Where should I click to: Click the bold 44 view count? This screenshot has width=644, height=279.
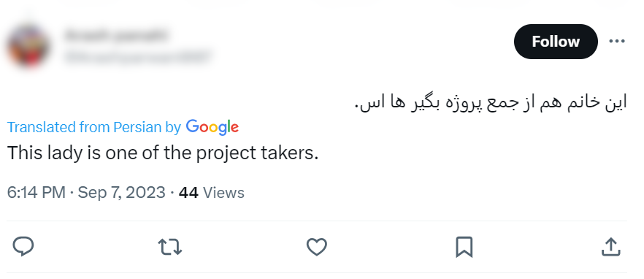188,192
